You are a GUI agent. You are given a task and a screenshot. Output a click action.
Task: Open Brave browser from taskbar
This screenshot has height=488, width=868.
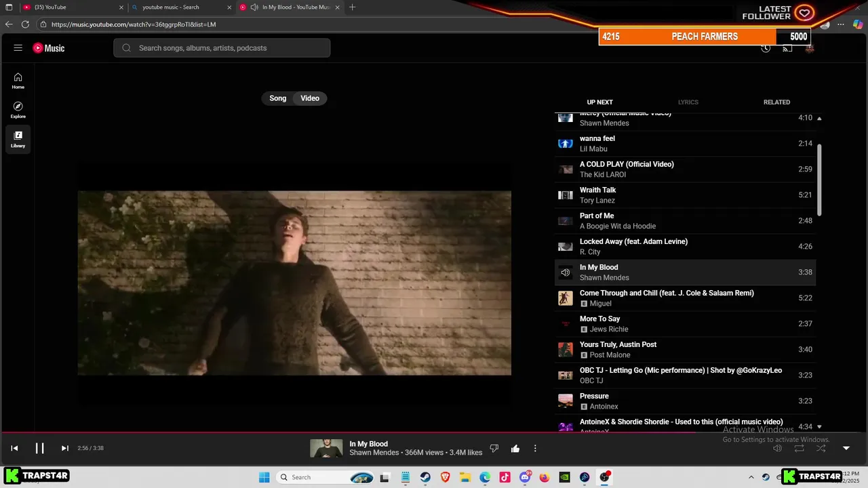(445, 477)
